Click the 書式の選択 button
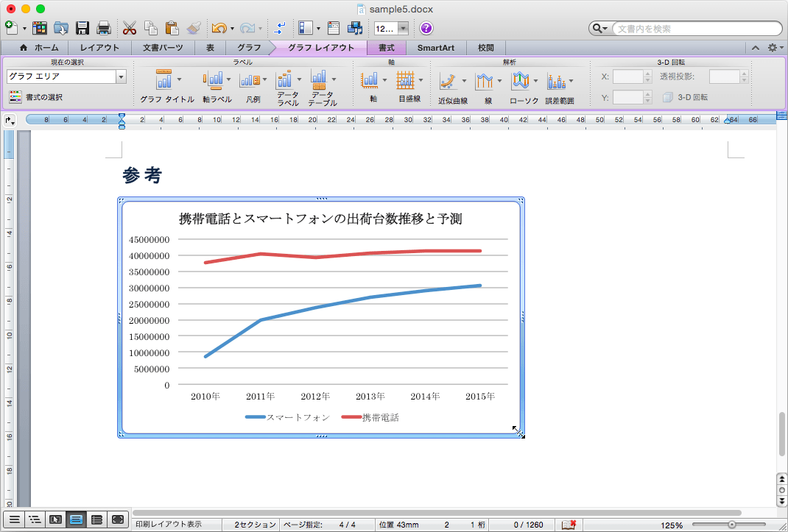788x532 pixels. coord(36,97)
